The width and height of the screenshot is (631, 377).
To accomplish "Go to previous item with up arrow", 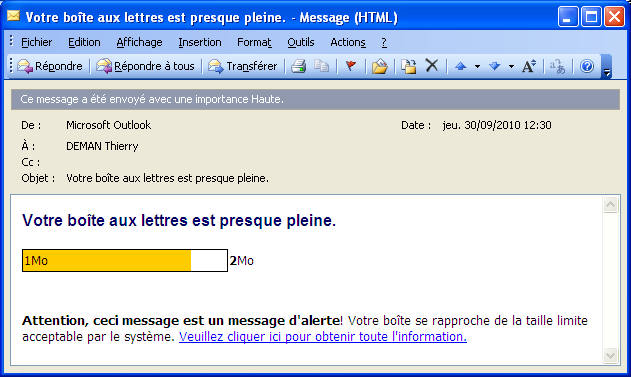I will point(460,66).
